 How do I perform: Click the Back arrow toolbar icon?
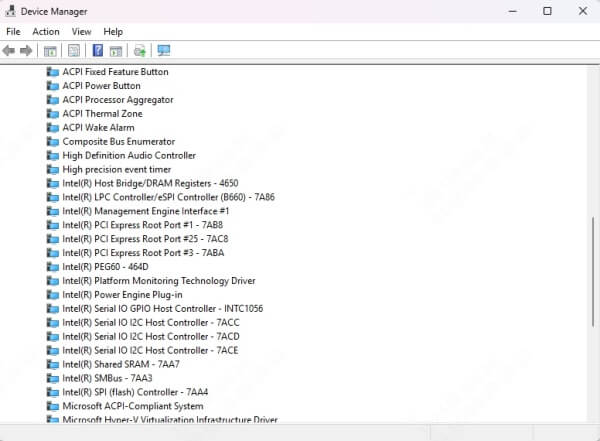point(9,51)
